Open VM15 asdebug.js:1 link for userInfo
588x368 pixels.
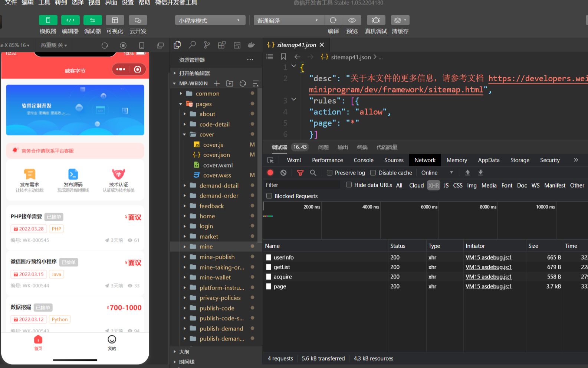(489, 257)
